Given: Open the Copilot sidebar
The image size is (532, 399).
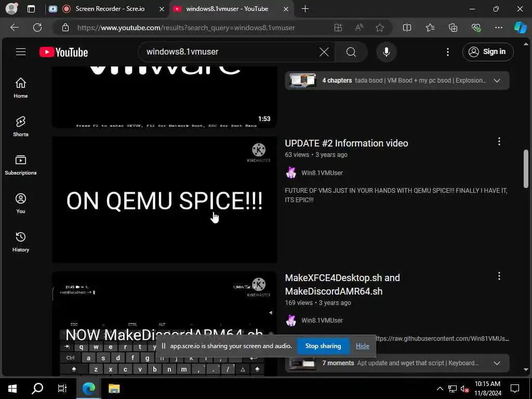Looking at the screenshot, I should [x=520, y=28].
